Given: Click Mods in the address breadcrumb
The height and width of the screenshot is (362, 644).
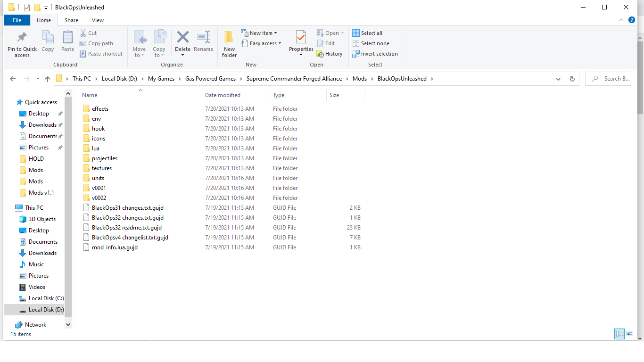Looking at the screenshot, I should click(360, 79).
